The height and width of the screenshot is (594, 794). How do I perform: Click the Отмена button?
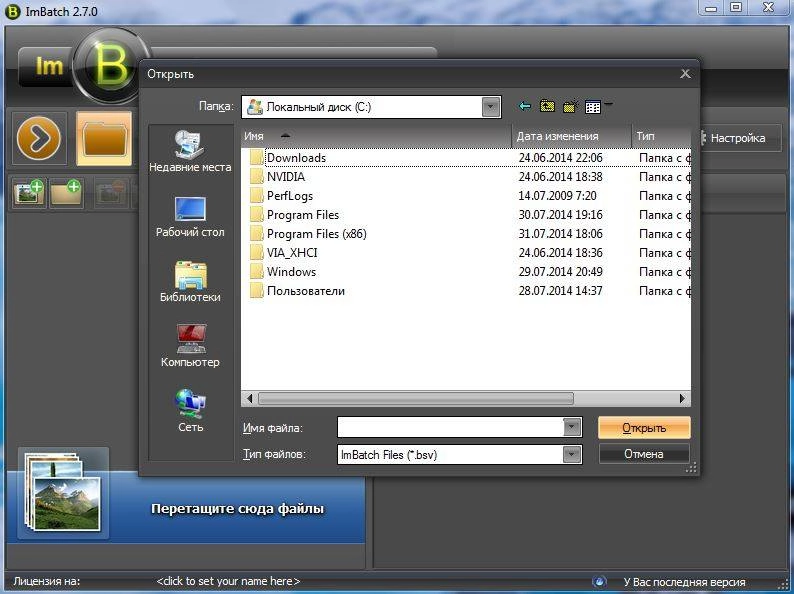point(644,454)
